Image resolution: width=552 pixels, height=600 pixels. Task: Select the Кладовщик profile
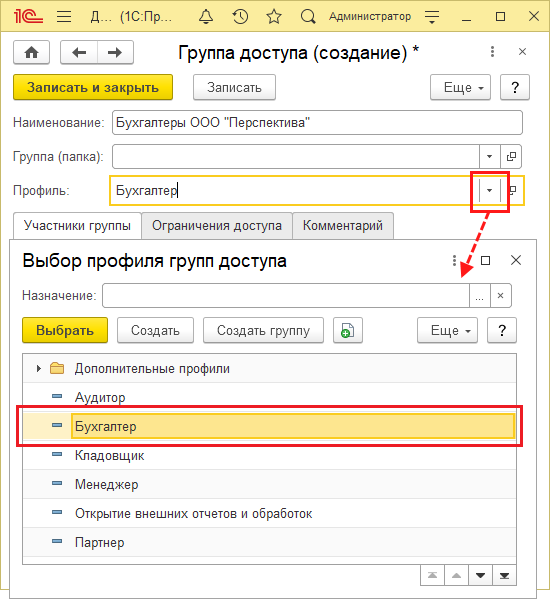click(269, 455)
